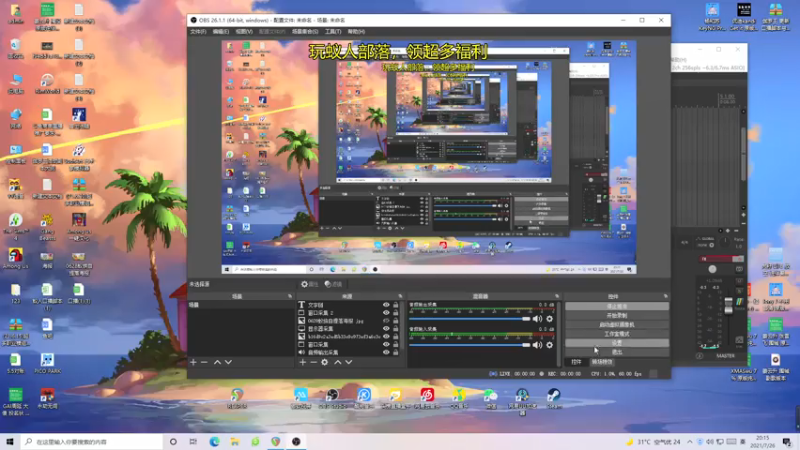Open the 音频输入采集 mixer channel gear settings
This screenshot has height=450, width=800.
point(549,345)
